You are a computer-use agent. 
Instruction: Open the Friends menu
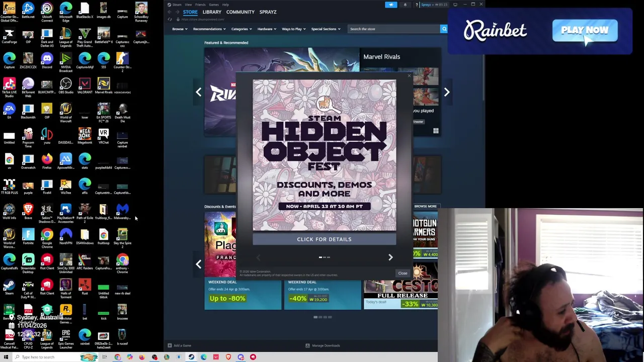[x=200, y=5]
